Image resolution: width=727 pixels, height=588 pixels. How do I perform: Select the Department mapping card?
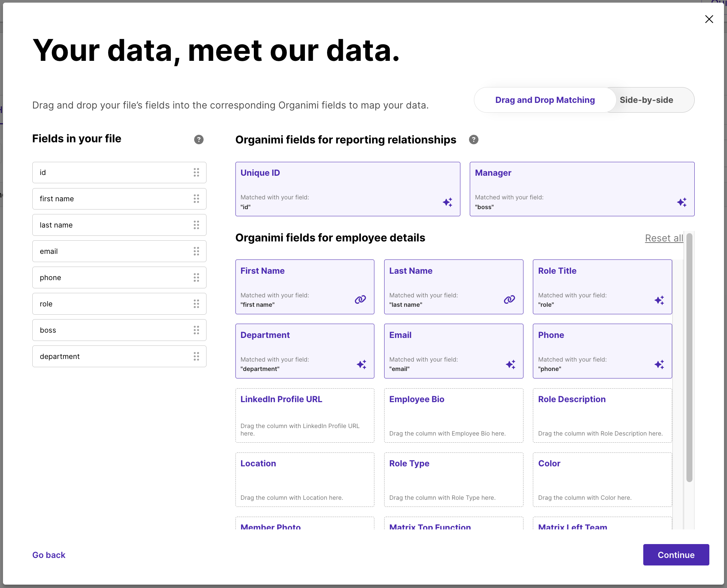coord(305,351)
